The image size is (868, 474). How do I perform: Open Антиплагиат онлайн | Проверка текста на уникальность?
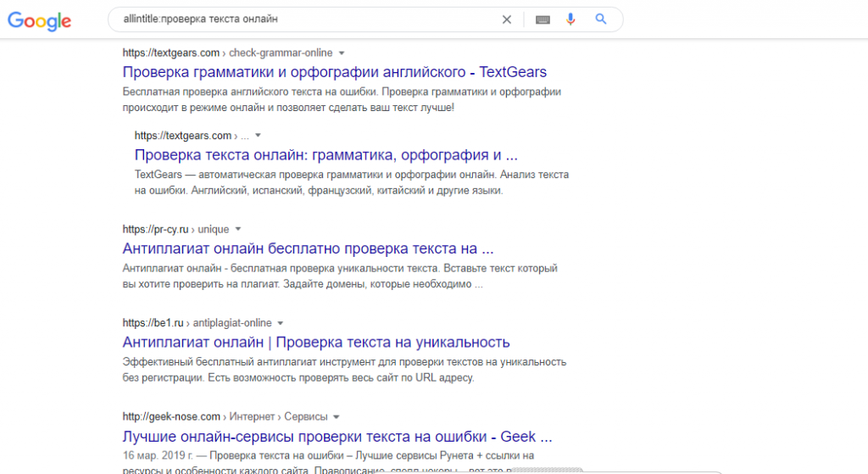click(x=316, y=343)
